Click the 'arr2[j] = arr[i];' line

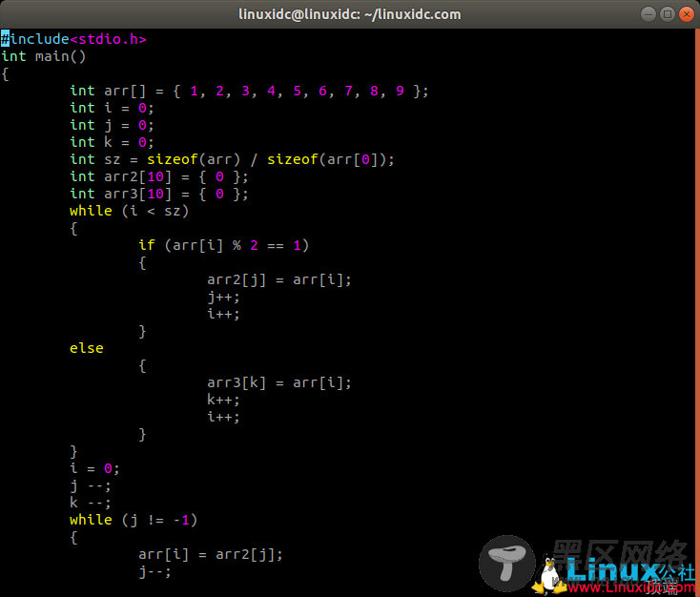(x=279, y=280)
